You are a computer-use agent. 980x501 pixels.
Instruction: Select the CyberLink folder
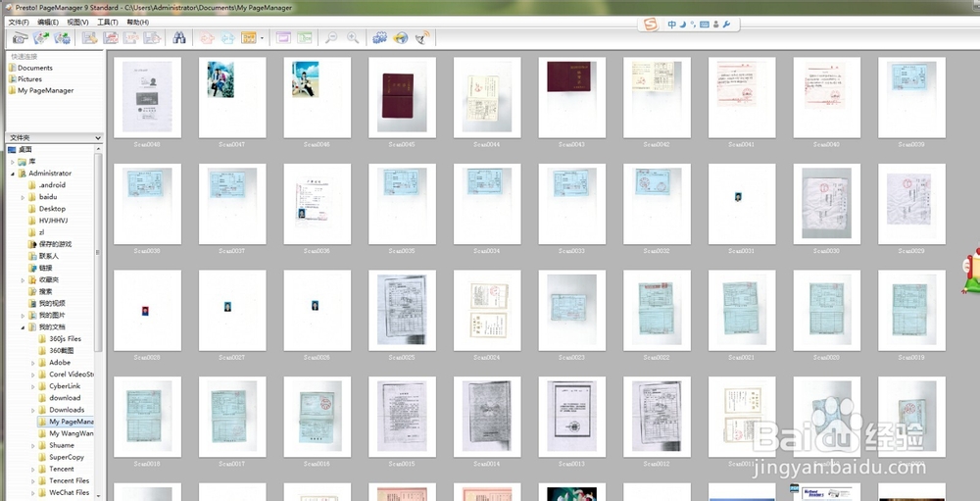point(59,386)
